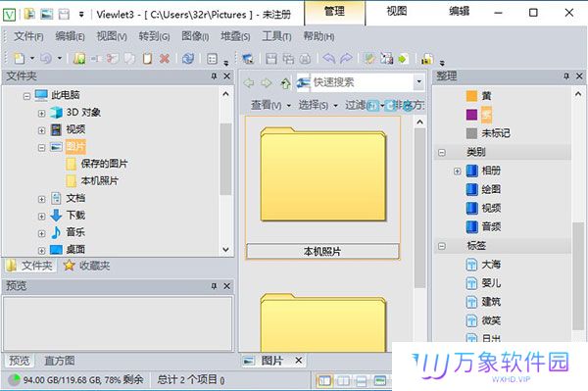Expand the 3D 对象 tree node
588x391 pixels.
coord(41,114)
